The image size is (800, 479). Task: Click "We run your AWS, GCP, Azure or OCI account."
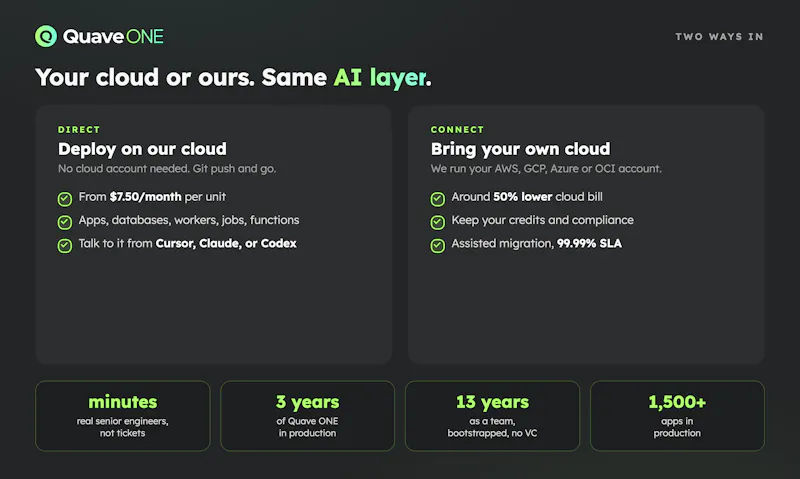pyautogui.click(x=546, y=169)
